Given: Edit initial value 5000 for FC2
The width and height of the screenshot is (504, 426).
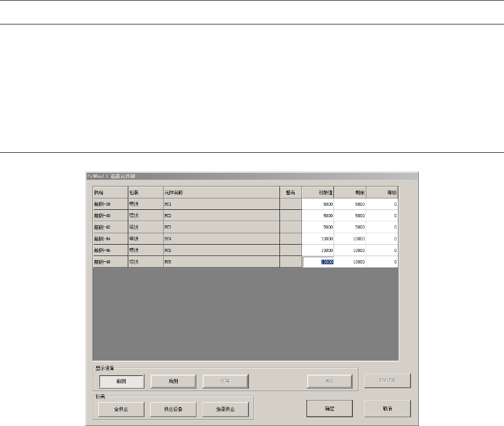Looking at the screenshot, I should (318, 216).
